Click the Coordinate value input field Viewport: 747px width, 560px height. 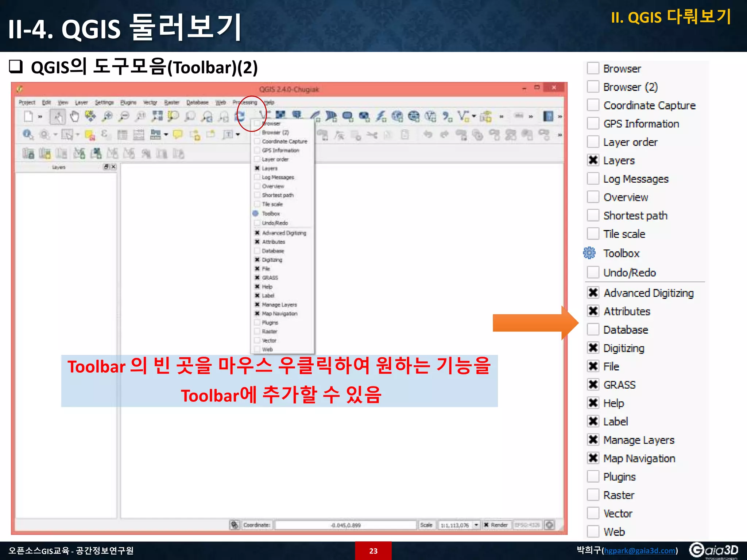coord(346,525)
